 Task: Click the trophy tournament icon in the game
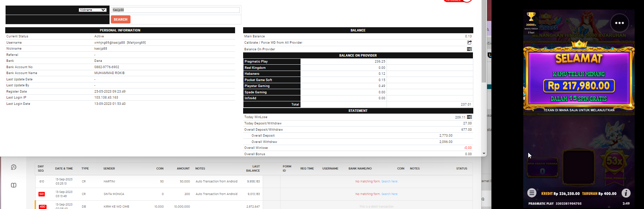coord(531,16)
